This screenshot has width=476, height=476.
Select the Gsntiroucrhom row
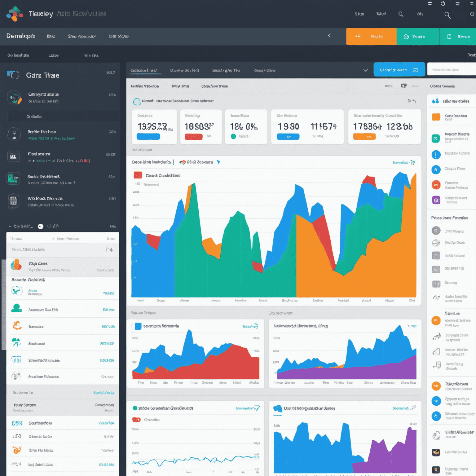[x=63, y=423]
